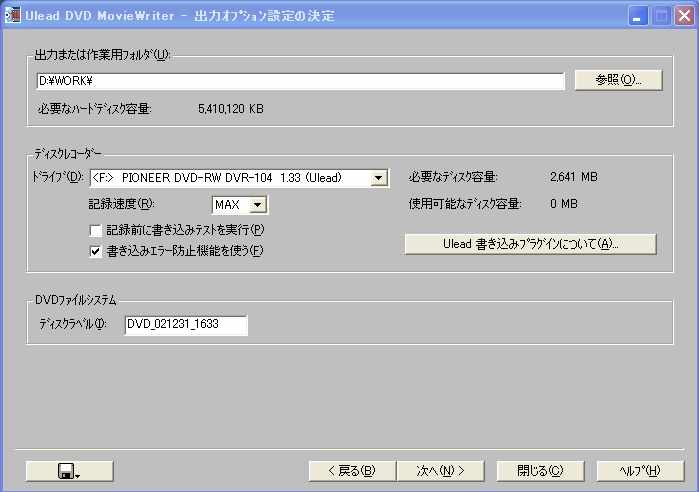Select the 0 MB available disc capacity
The height and width of the screenshot is (492, 699).
[563, 204]
